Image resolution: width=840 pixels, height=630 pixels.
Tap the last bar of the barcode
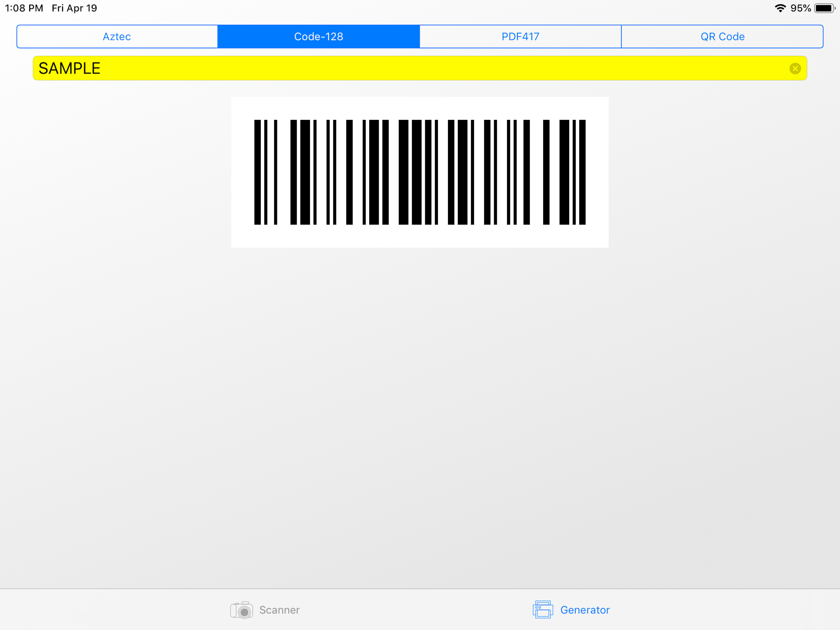click(582, 172)
